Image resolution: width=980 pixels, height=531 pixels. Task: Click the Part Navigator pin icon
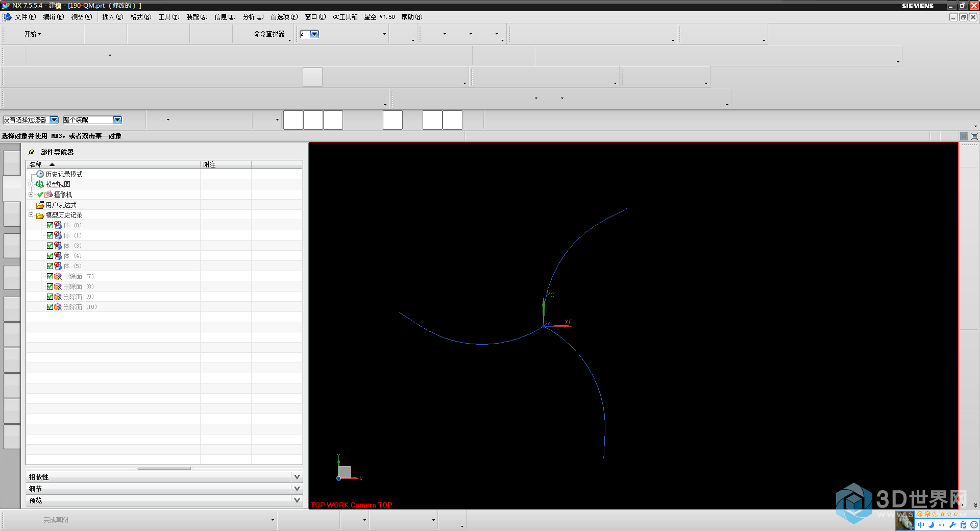pyautogui.click(x=31, y=152)
